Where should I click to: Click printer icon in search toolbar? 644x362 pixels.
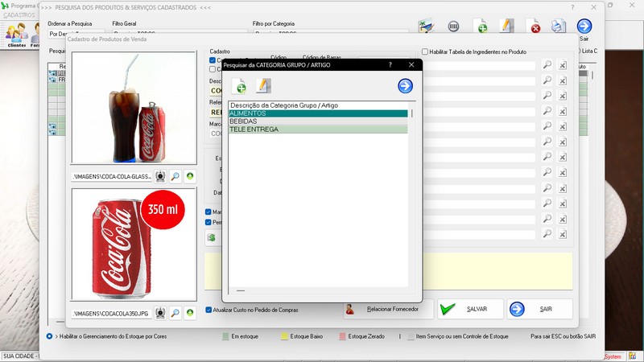point(559,27)
